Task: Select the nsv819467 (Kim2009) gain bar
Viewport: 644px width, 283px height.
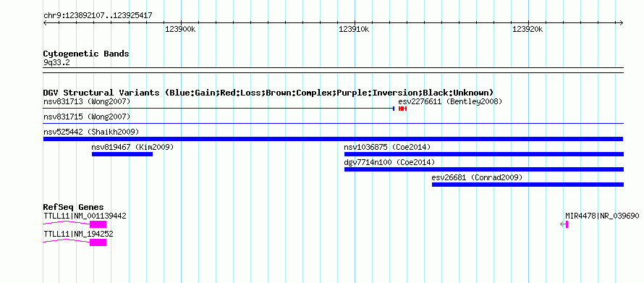Action: coord(122,154)
